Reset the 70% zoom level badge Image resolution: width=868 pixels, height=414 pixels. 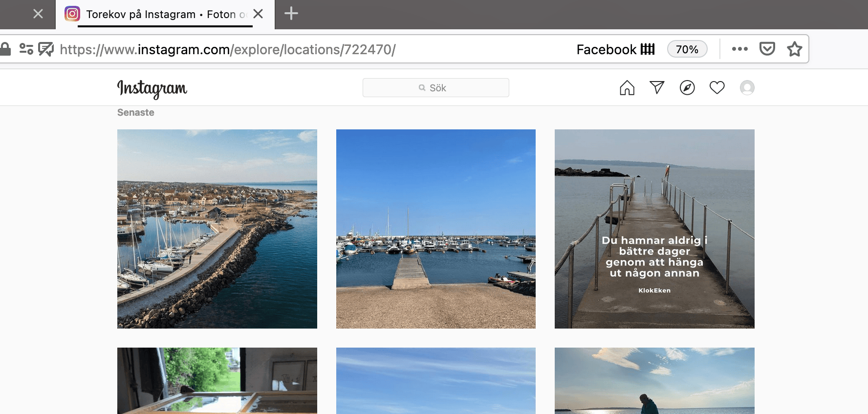tap(687, 49)
